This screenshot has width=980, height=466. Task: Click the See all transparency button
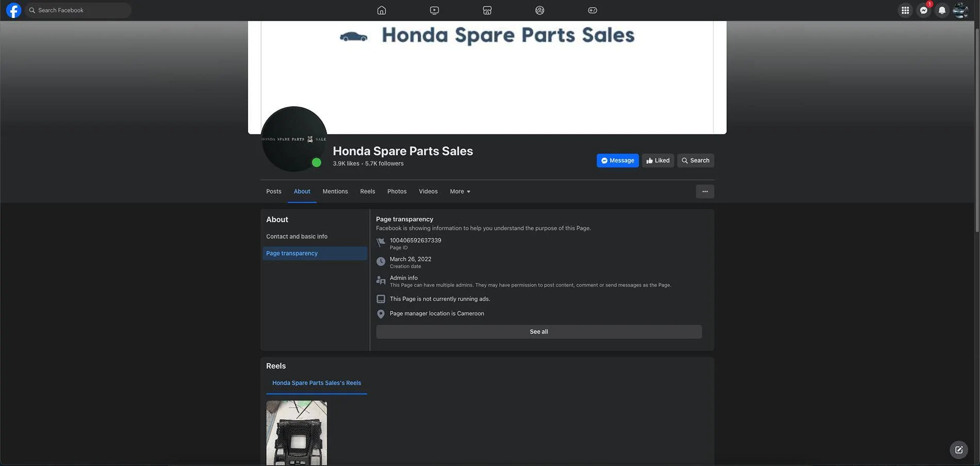(x=538, y=331)
